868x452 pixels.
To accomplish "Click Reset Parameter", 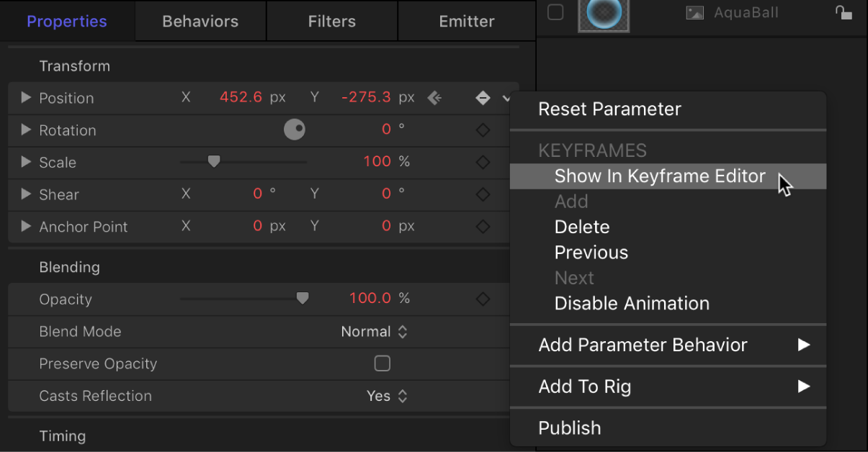I will pyautogui.click(x=609, y=109).
